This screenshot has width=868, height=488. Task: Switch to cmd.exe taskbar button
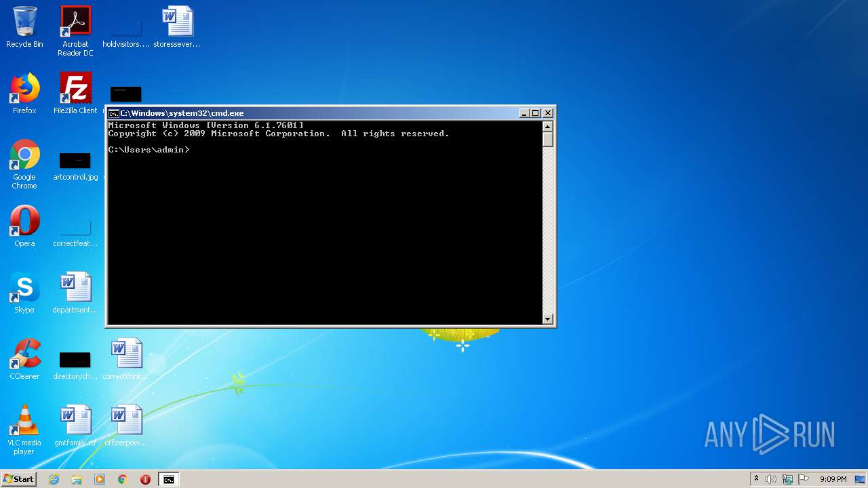tap(168, 479)
